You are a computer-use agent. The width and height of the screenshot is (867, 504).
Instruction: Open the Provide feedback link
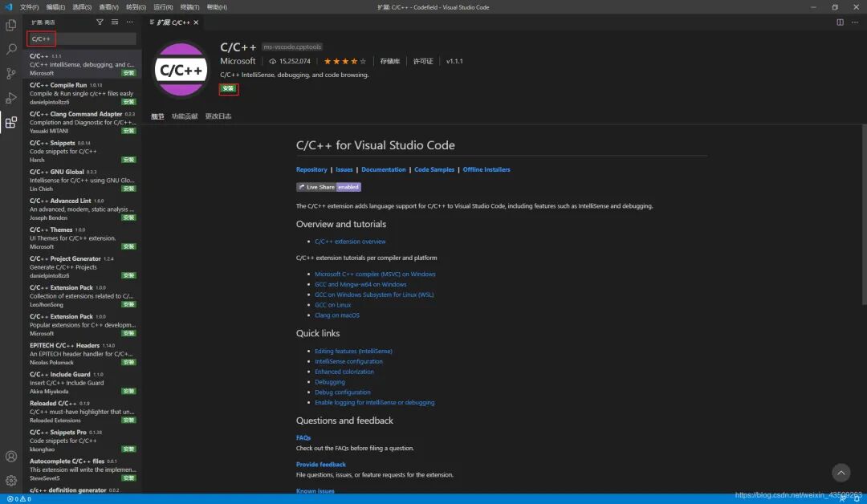click(x=320, y=465)
